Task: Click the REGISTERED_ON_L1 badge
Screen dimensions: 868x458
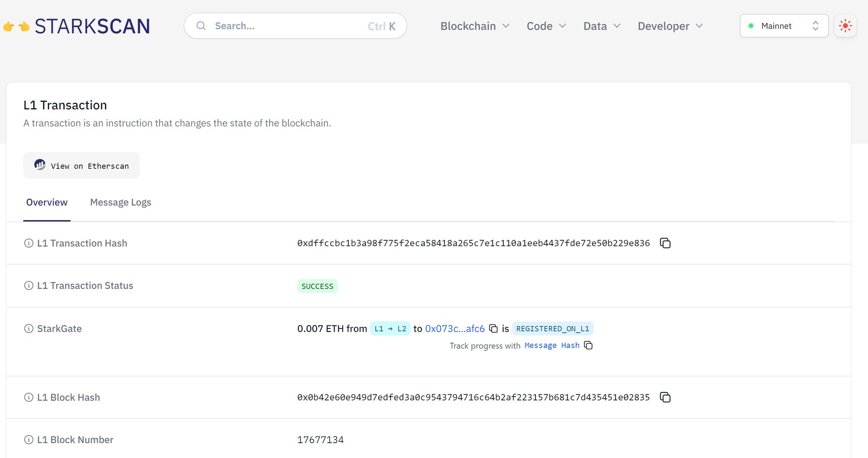Action: click(553, 329)
